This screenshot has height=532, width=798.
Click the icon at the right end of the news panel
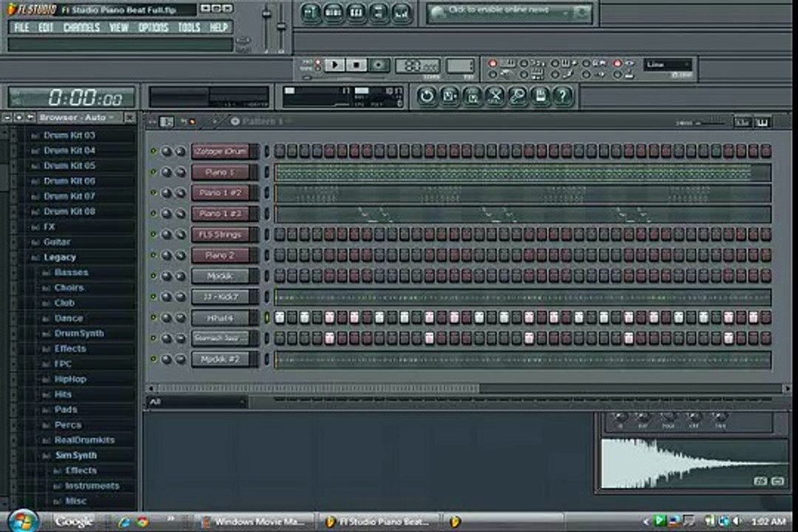pos(581,13)
